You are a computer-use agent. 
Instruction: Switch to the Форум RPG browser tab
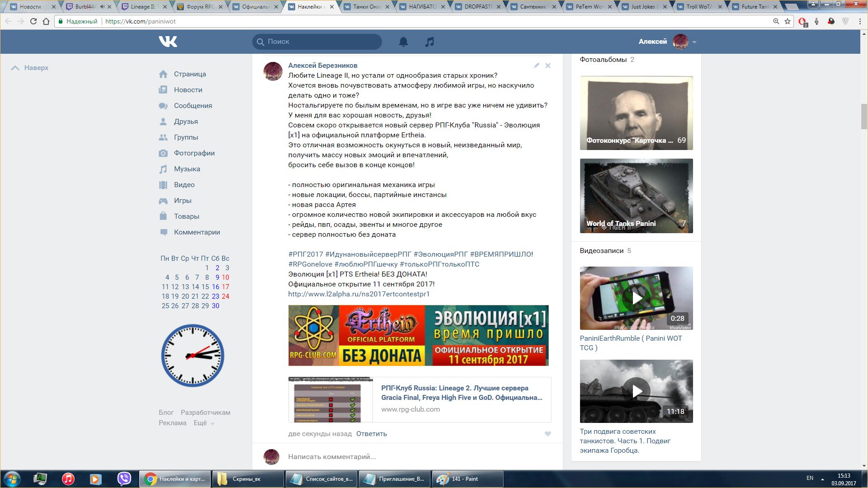pyautogui.click(x=200, y=7)
